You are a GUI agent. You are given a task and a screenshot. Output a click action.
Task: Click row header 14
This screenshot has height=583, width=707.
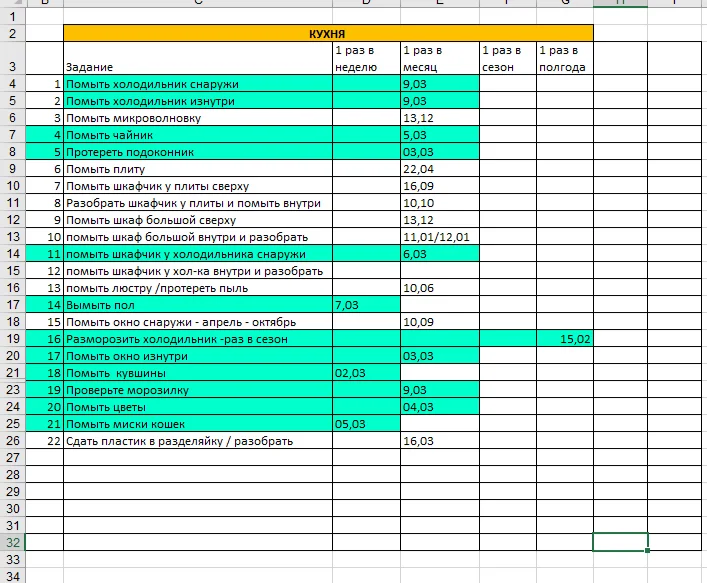click(13, 254)
